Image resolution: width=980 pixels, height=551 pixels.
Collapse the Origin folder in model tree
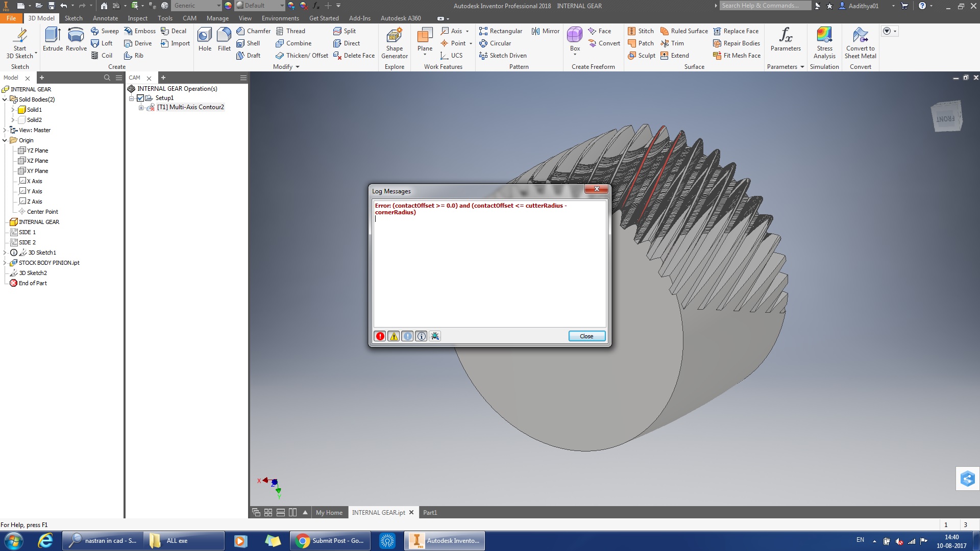pyautogui.click(x=5, y=140)
